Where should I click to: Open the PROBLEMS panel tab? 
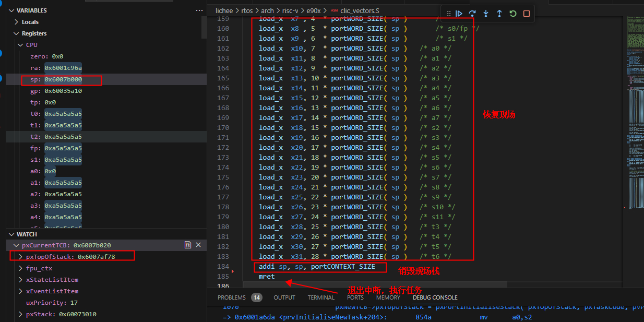click(x=231, y=297)
